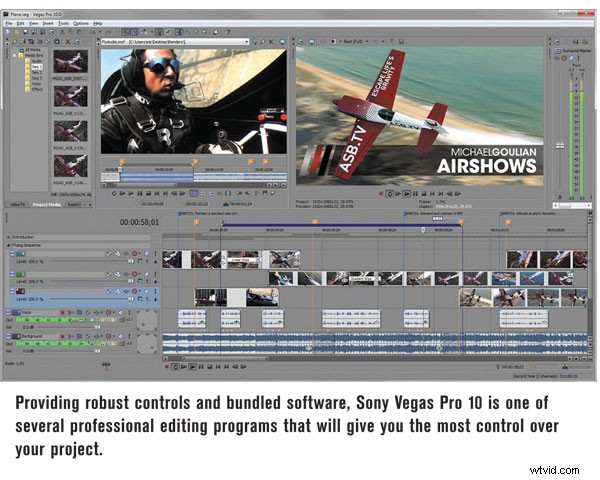Arm the Background track for recording

[x=62, y=336]
